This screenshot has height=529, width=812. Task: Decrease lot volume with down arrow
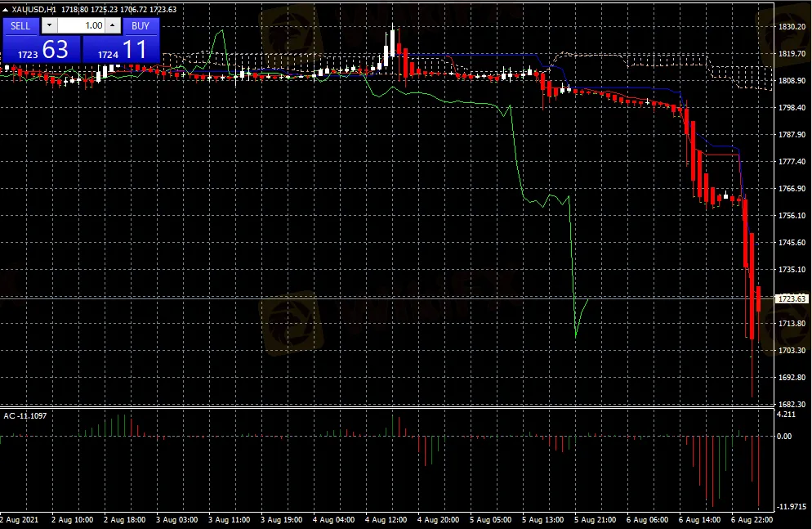(47, 25)
